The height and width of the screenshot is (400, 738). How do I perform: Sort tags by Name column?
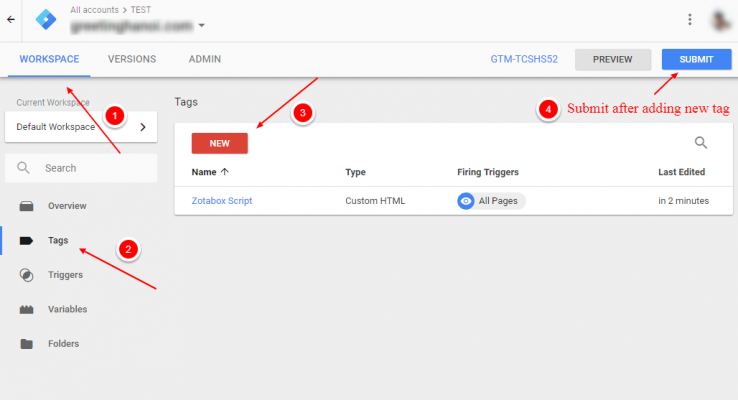click(x=209, y=172)
